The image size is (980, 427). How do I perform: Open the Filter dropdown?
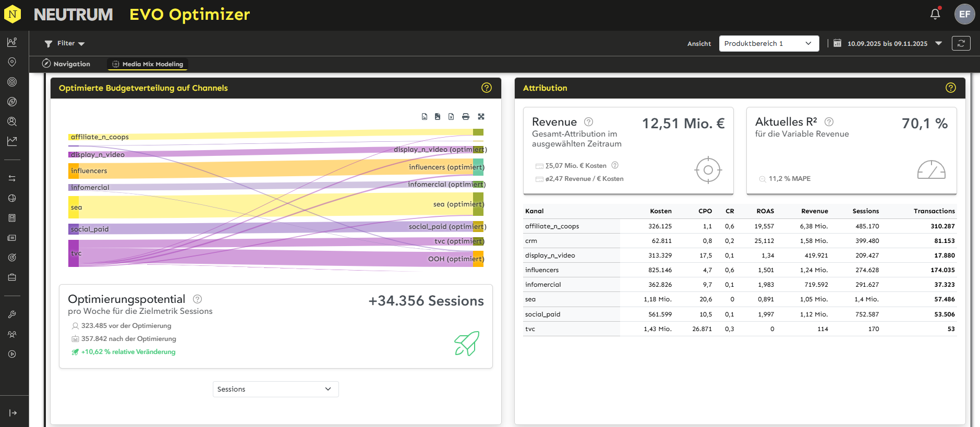[65, 43]
